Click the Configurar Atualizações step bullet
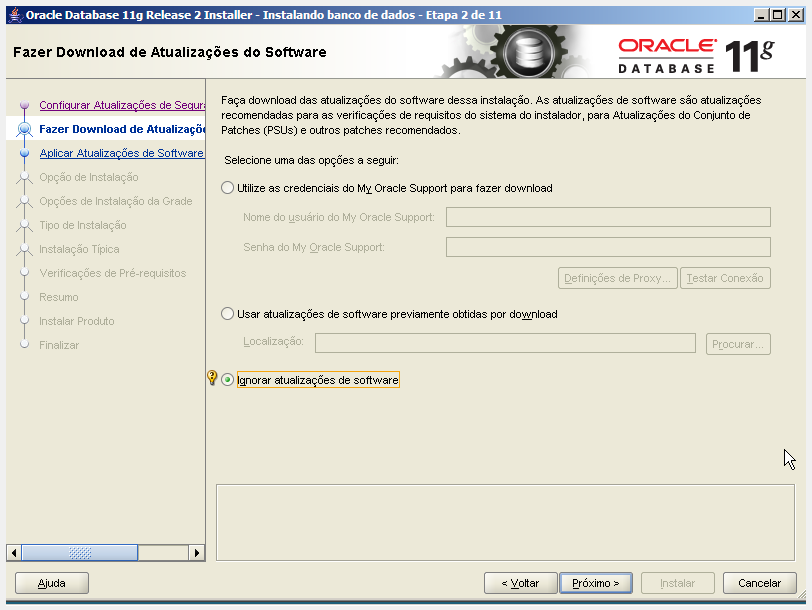 click(24, 105)
